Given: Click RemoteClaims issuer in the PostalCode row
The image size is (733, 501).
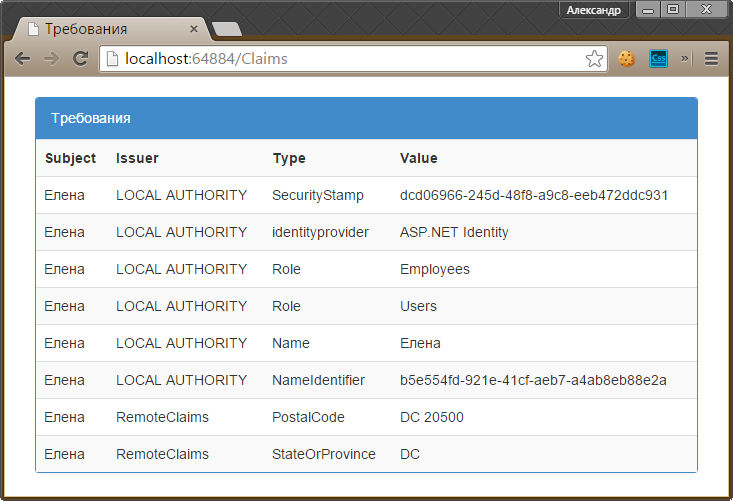Looking at the screenshot, I should pyautogui.click(x=162, y=417).
